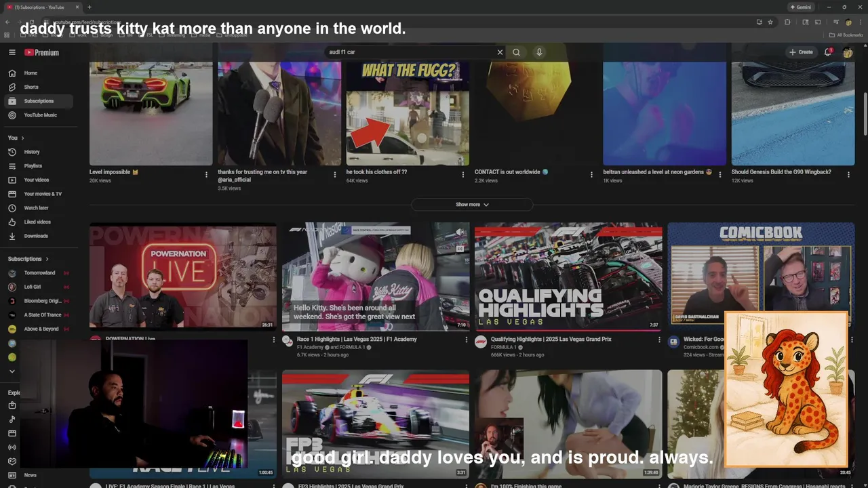Expand Shorts shelf with Show more
This screenshot has height=488, width=868.
(x=472, y=205)
